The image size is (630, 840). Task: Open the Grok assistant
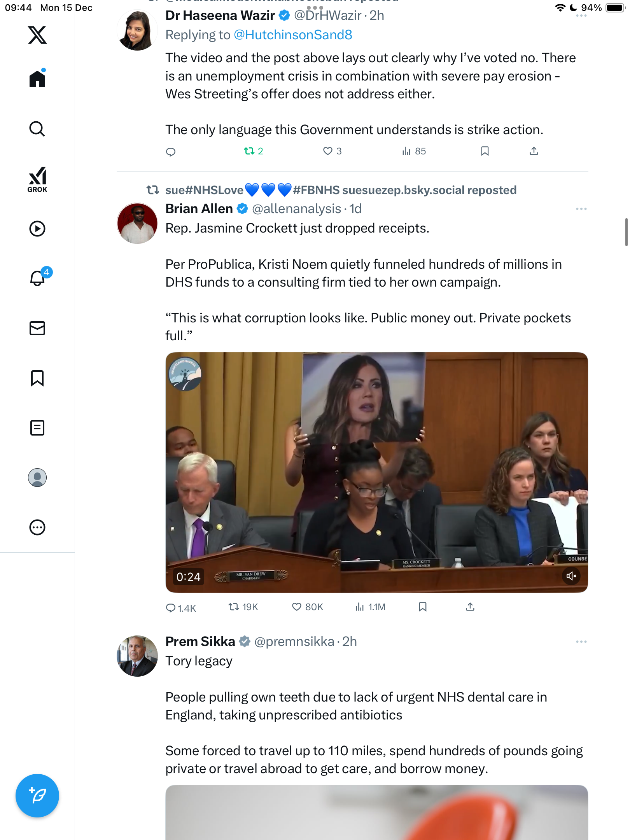[37, 180]
